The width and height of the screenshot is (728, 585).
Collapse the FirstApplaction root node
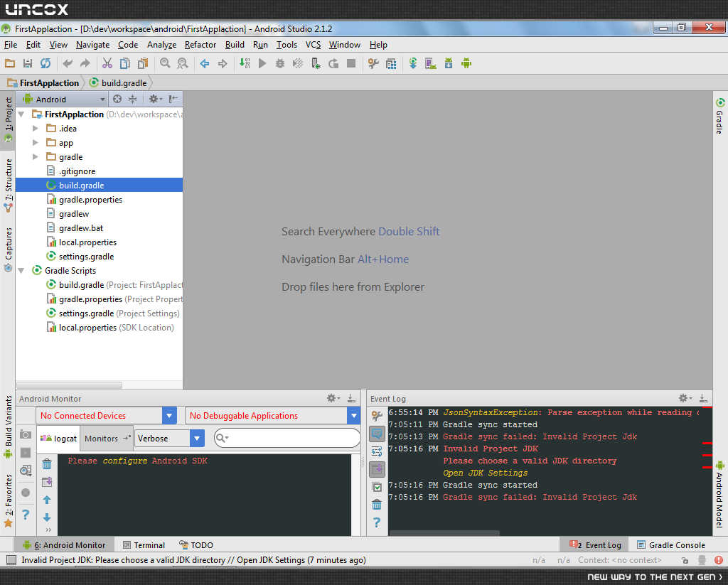pos(21,114)
